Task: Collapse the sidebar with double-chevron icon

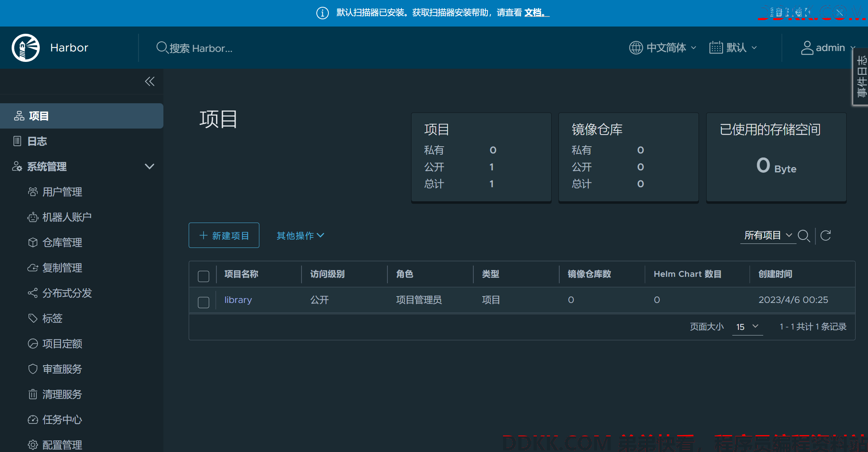Action: pyautogui.click(x=150, y=82)
